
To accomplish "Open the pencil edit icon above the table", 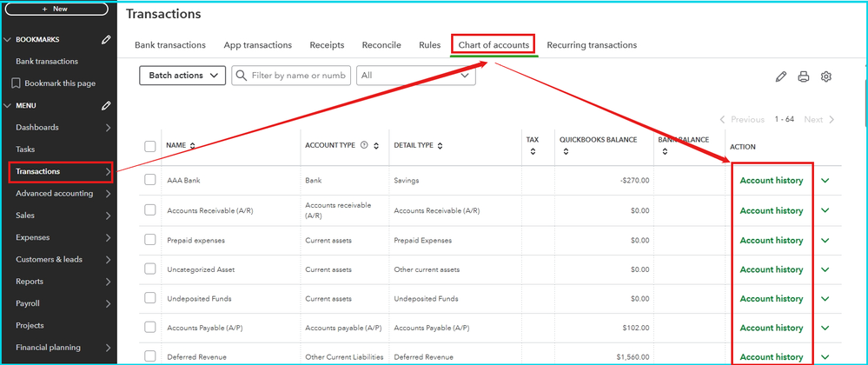I will 780,77.
